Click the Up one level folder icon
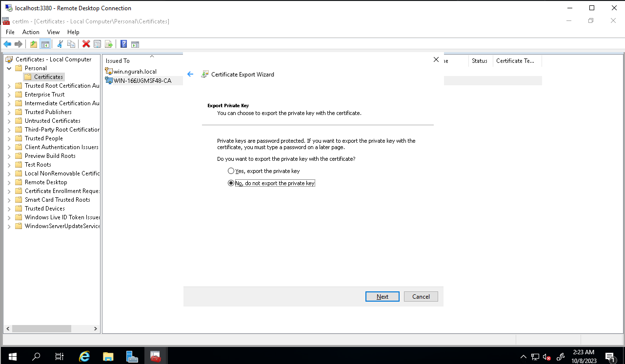The height and width of the screenshot is (364, 625). (x=33, y=44)
